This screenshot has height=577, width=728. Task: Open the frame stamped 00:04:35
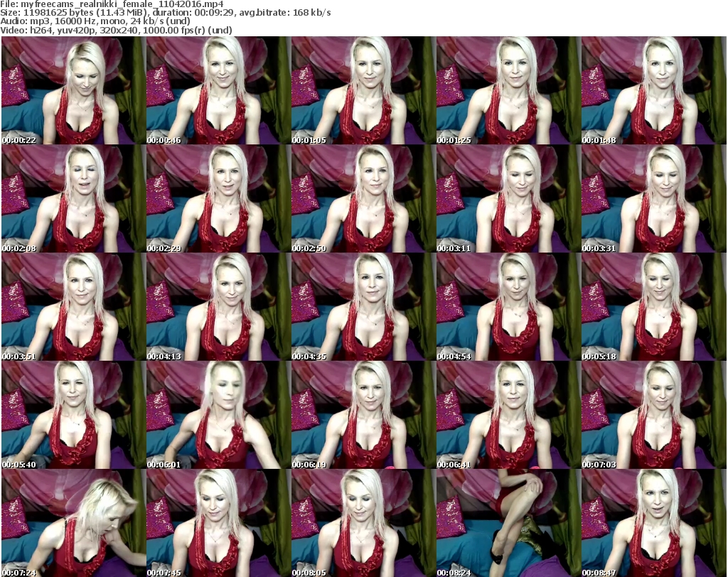tap(363, 307)
